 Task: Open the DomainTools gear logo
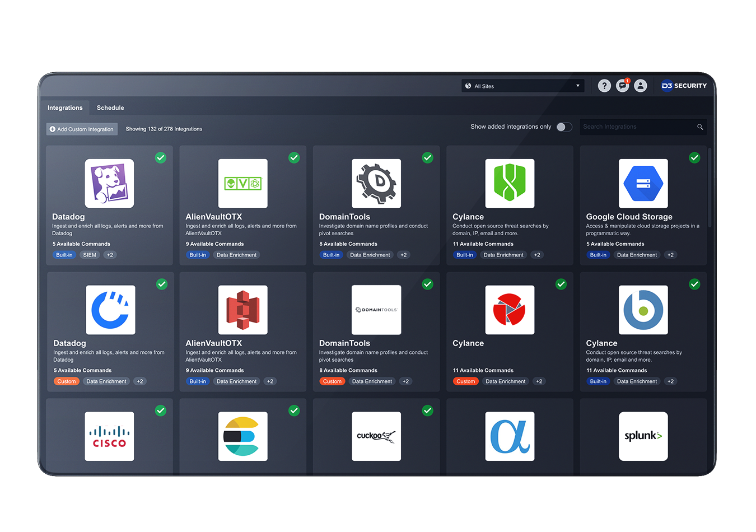pyautogui.click(x=376, y=183)
